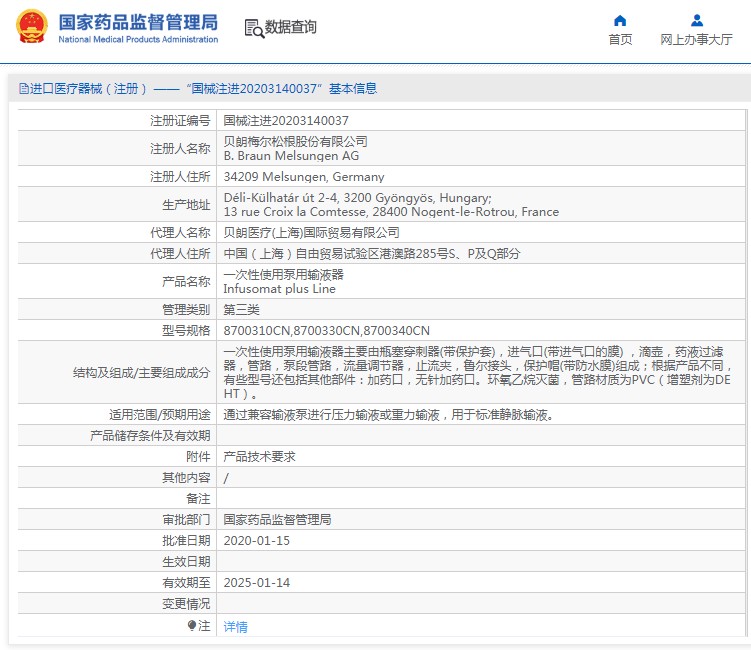Screen dimensions: 751x650
Task: Click the 国家药品监督管理局 site title
Action: pyautogui.click(x=138, y=23)
